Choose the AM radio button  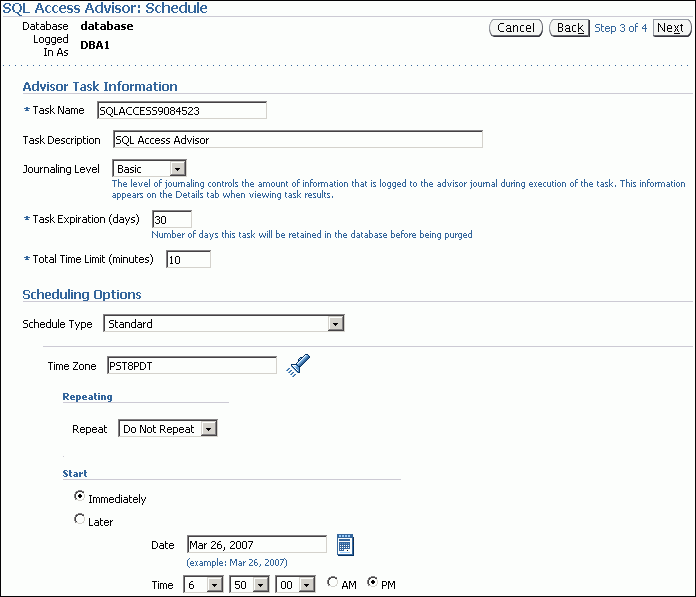(333, 583)
